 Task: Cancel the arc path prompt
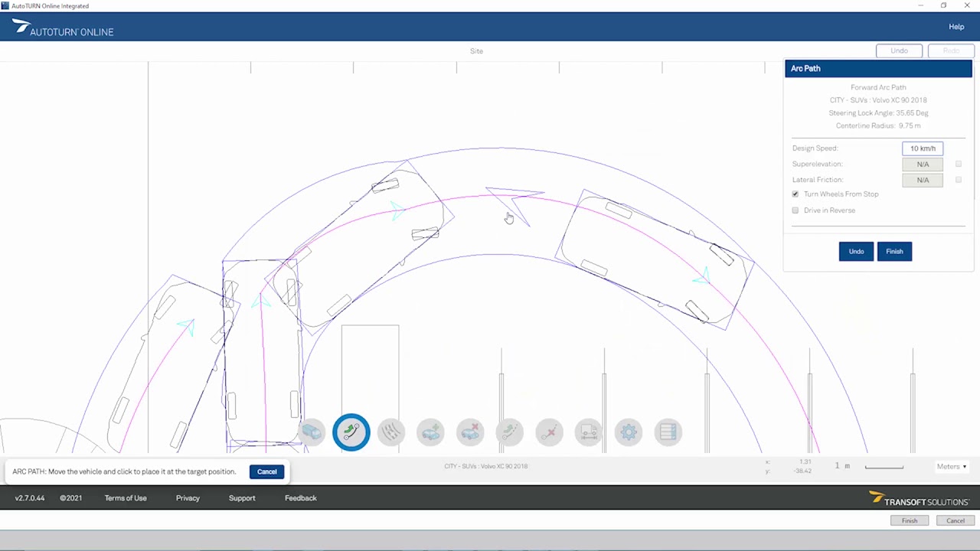(266, 472)
